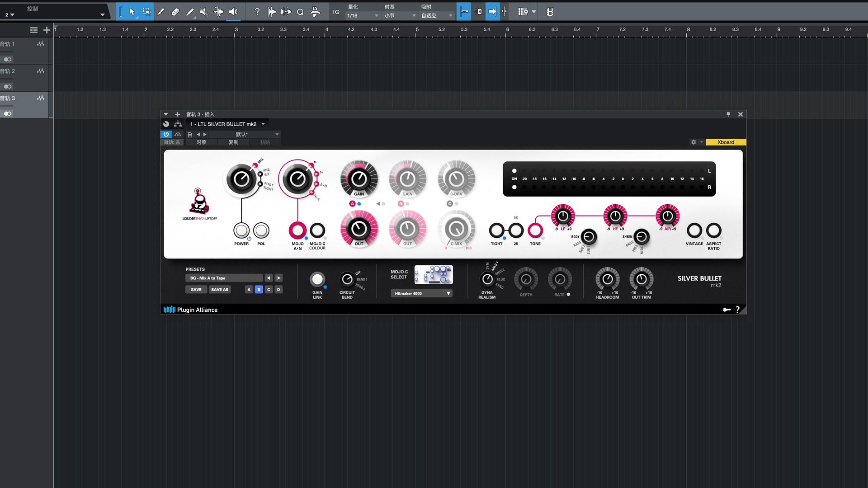Viewport: 868px width, 488px height.
Task: Click the OUT TRIM knob
Action: pos(642,279)
